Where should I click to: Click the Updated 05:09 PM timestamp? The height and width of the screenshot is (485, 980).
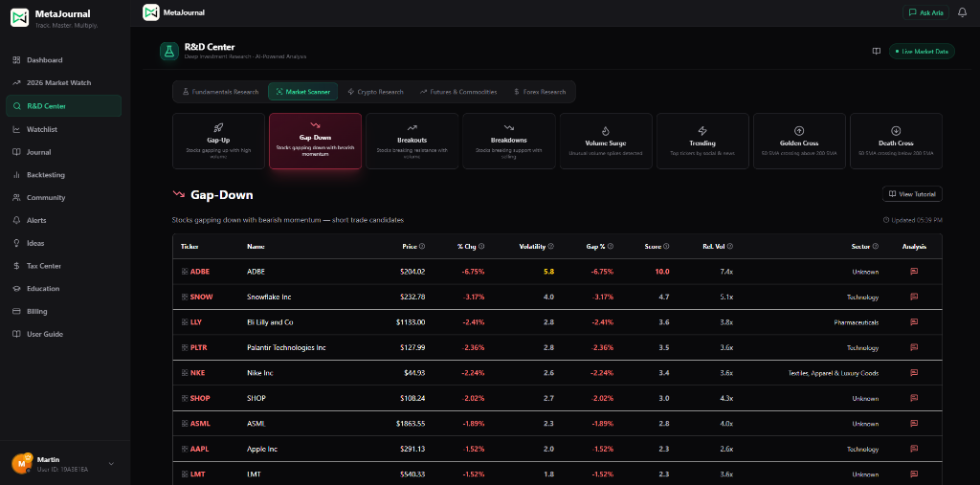coord(912,220)
